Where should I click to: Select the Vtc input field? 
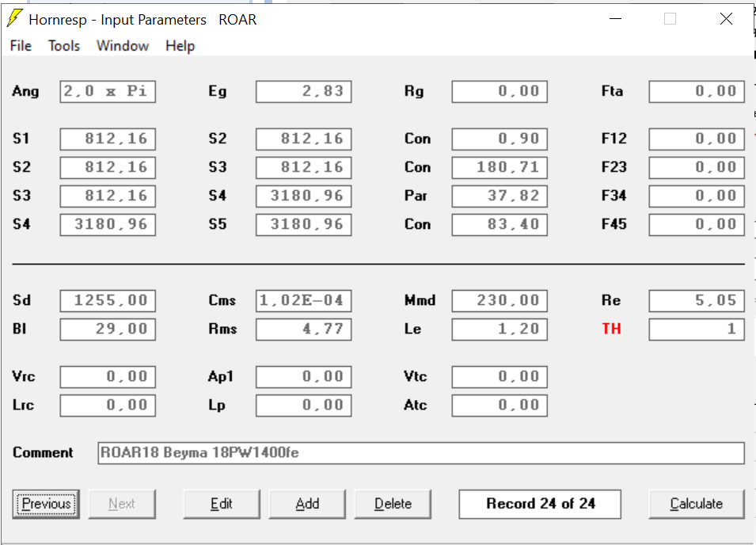[x=500, y=377]
